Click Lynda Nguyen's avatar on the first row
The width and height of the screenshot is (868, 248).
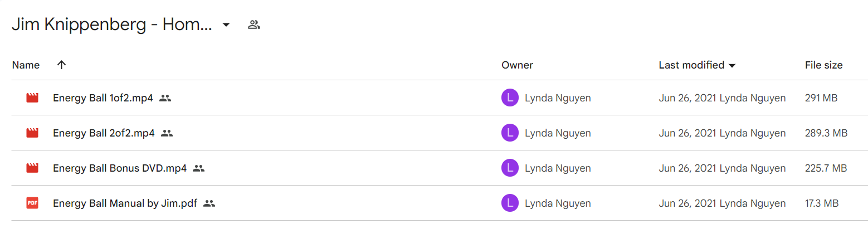pos(510,98)
